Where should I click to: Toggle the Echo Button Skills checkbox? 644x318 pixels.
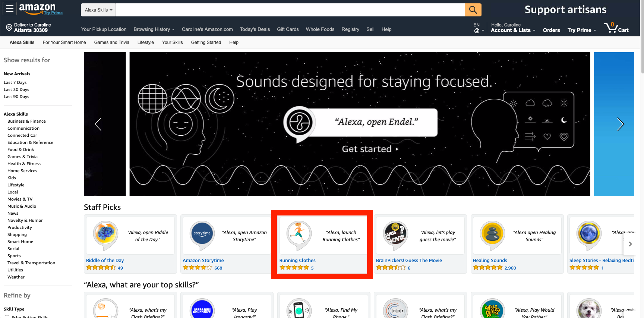pyautogui.click(x=7, y=317)
